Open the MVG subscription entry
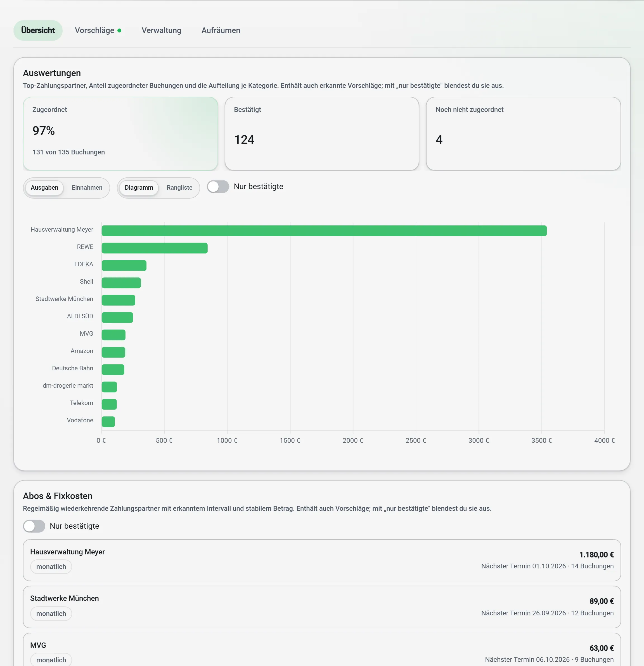Screen dimensions: 644x666 [322, 649]
